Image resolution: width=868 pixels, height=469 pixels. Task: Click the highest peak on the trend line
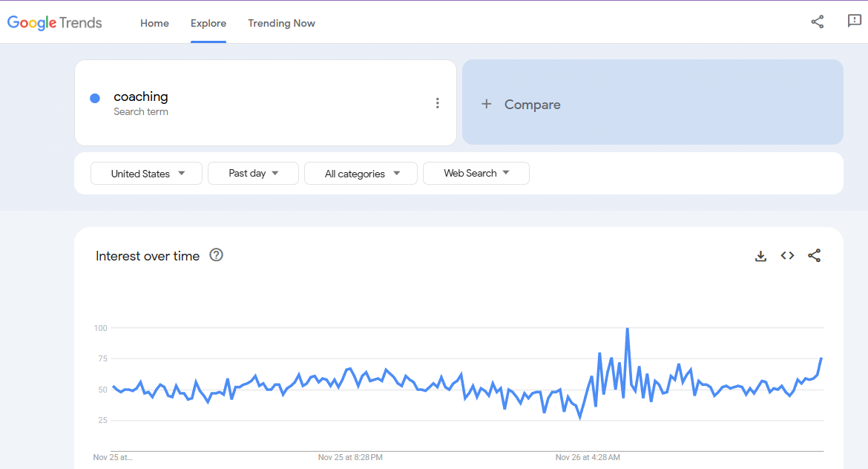pyautogui.click(x=627, y=327)
